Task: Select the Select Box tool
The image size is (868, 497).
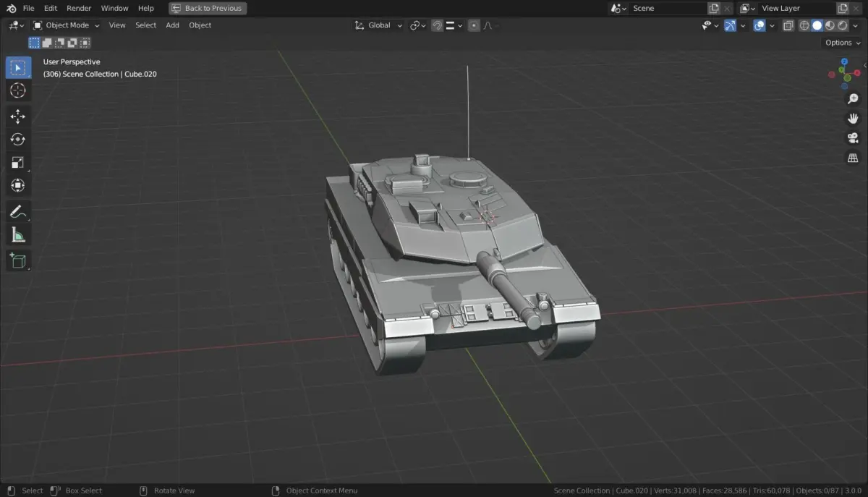Action: tap(18, 68)
